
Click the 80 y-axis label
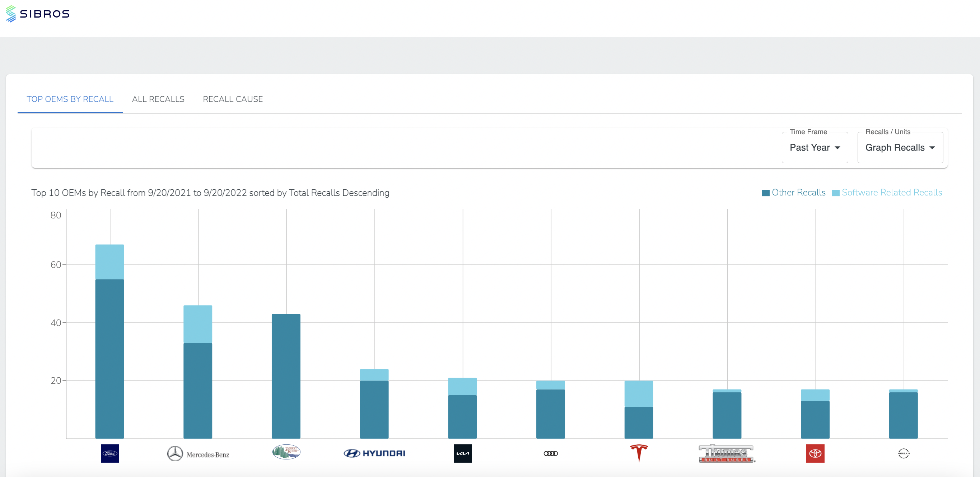pos(56,215)
